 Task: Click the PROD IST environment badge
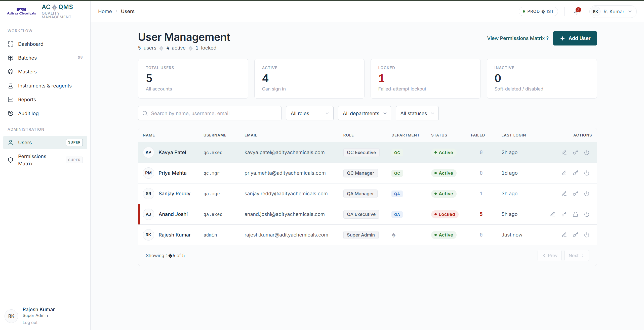point(538,12)
